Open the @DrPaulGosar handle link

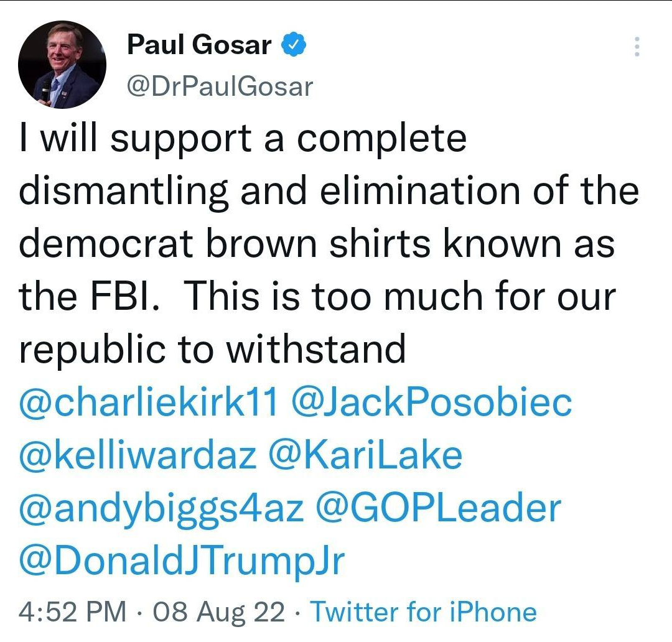[x=220, y=86]
